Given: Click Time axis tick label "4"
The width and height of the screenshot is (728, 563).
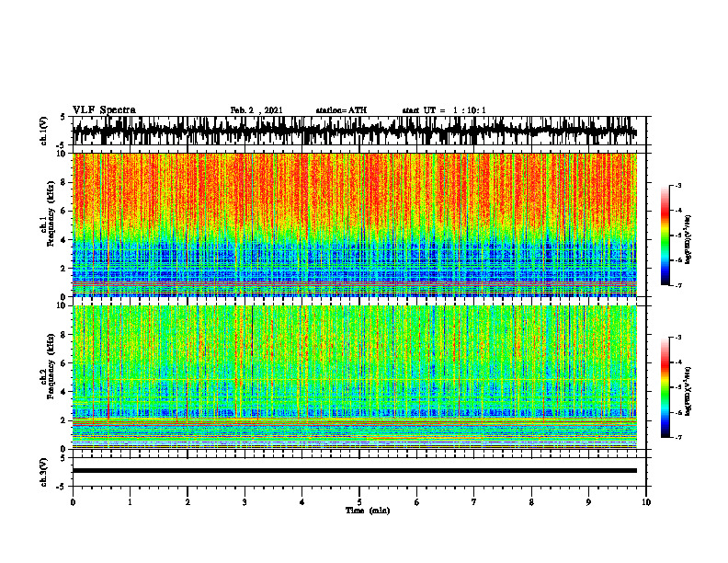Looking at the screenshot, I should point(302,502).
